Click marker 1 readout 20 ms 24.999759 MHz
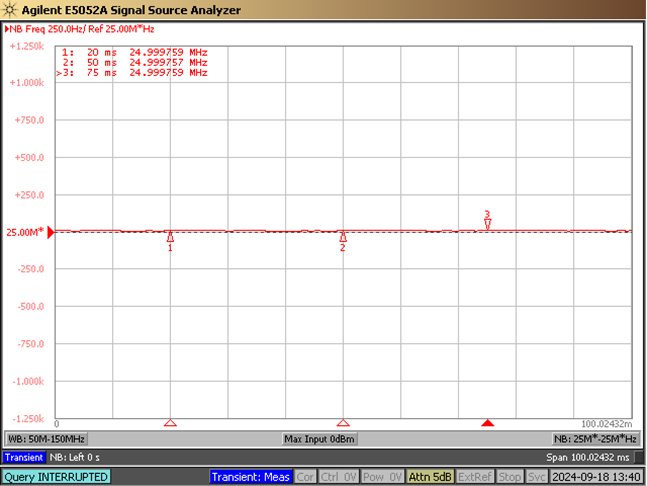Image resolution: width=647 pixels, height=486 pixels. point(135,52)
